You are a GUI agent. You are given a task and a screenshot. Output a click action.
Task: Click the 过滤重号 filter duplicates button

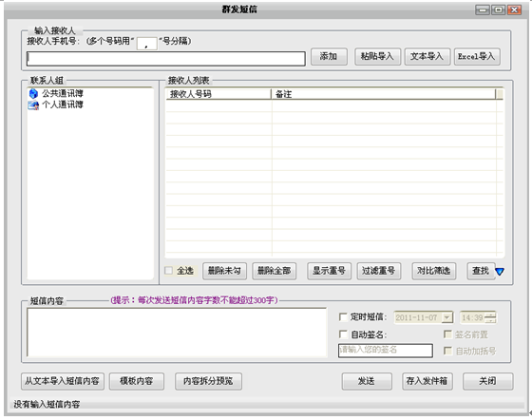(x=379, y=271)
